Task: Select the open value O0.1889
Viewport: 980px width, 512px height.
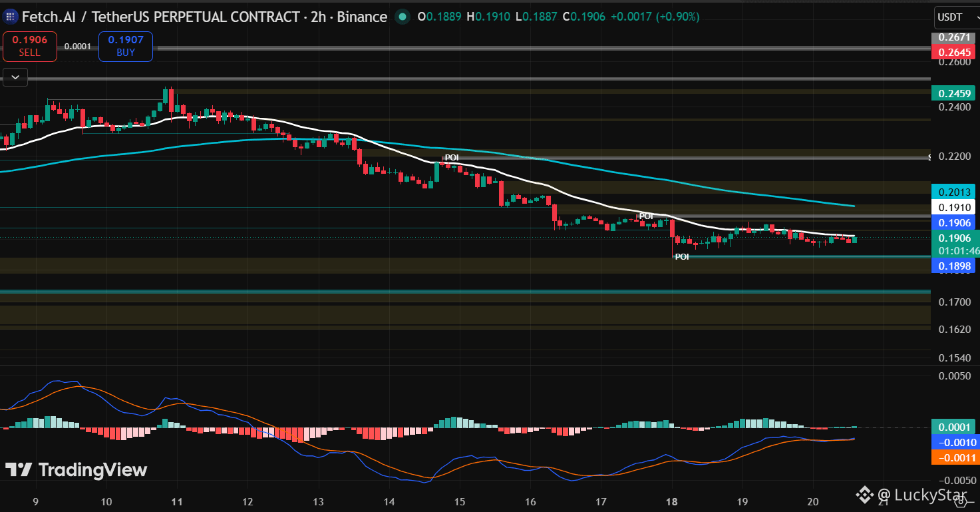Action: [x=440, y=17]
